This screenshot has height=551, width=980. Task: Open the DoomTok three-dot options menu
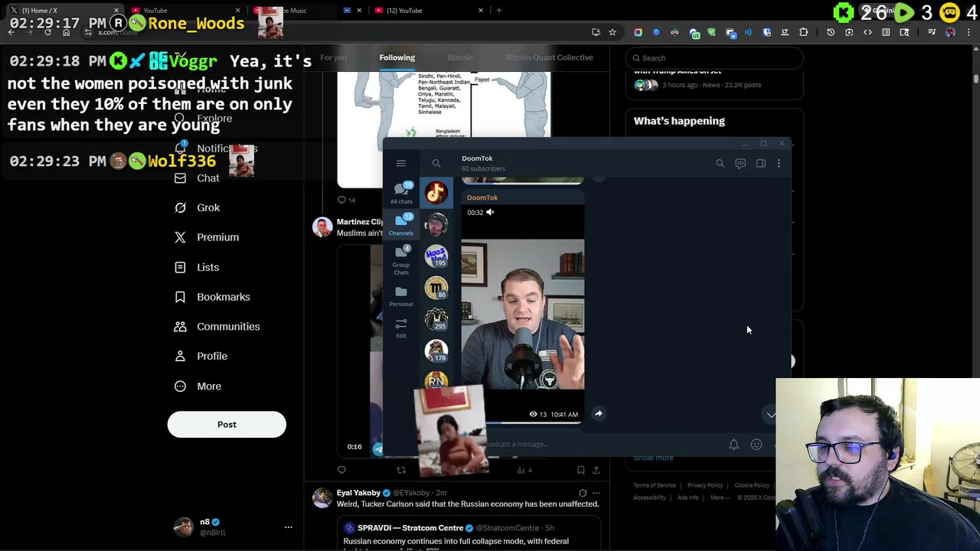pyautogui.click(x=779, y=163)
